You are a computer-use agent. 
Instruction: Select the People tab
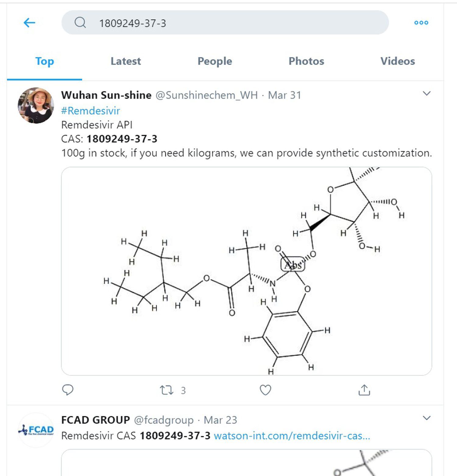[x=214, y=61]
